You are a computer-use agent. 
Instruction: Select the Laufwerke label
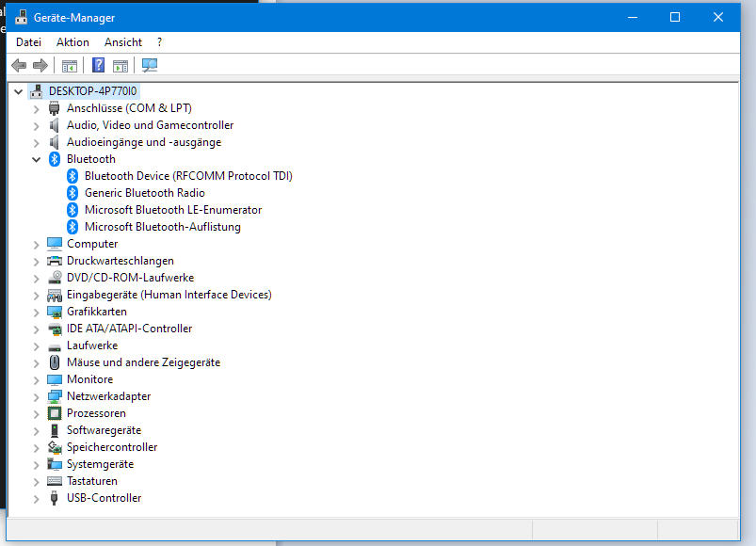coord(92,345)
